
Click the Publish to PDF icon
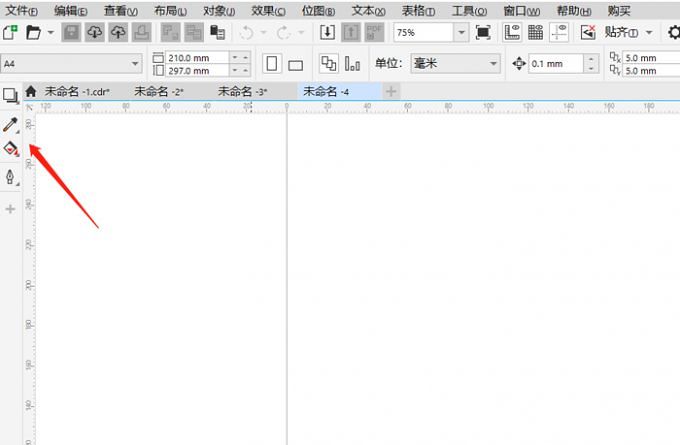[x=374, y=33]
